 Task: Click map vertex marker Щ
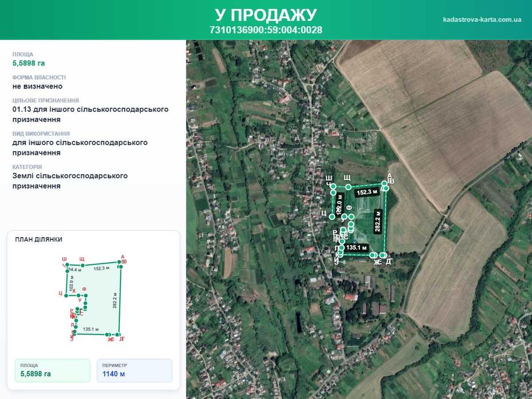coord(348,187)
